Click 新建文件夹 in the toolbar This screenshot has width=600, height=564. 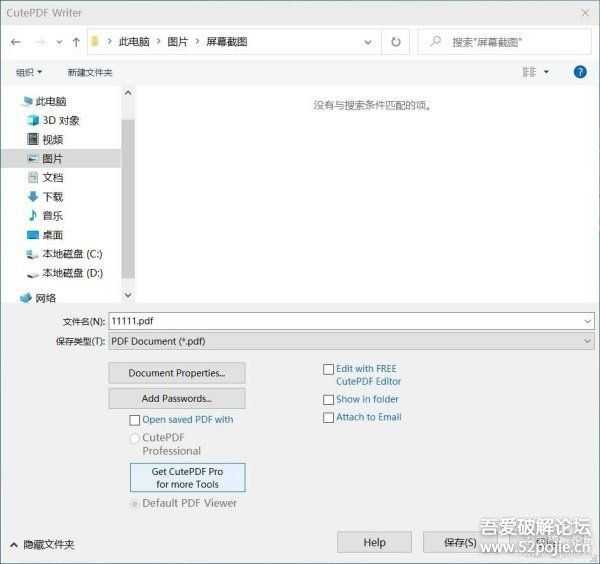click(x=90, y=72)
